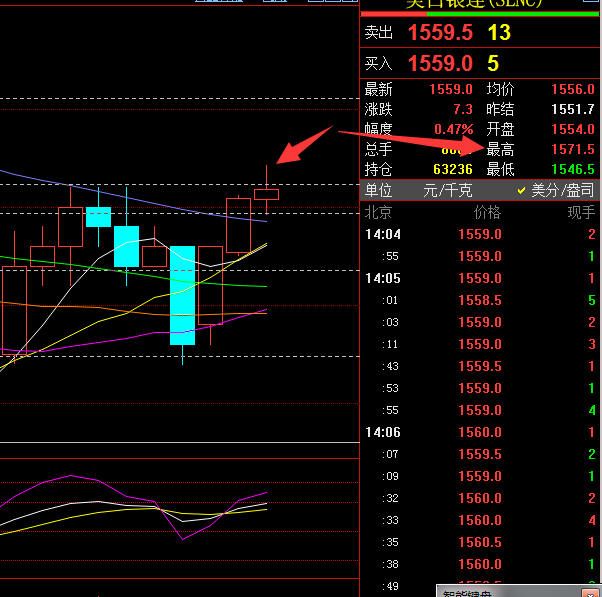The width and height of the screenshot is (602, 597).
Task: Click the 买入 bid price 1559.0
Action: click(x=440, y=64)
